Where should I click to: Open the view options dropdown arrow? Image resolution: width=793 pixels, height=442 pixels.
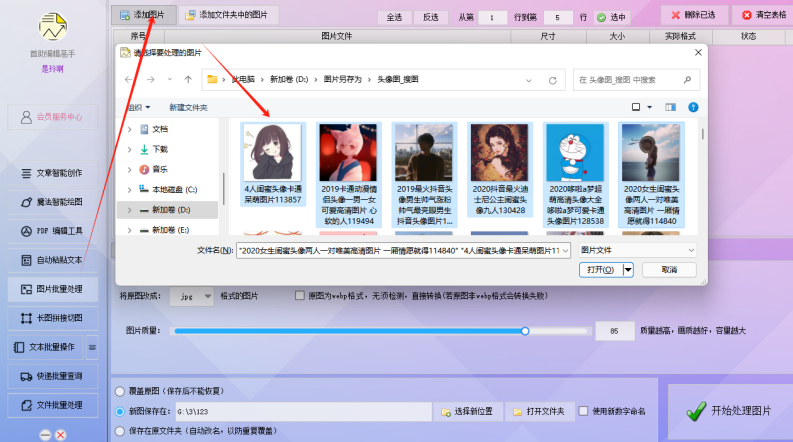pos(649,107)
